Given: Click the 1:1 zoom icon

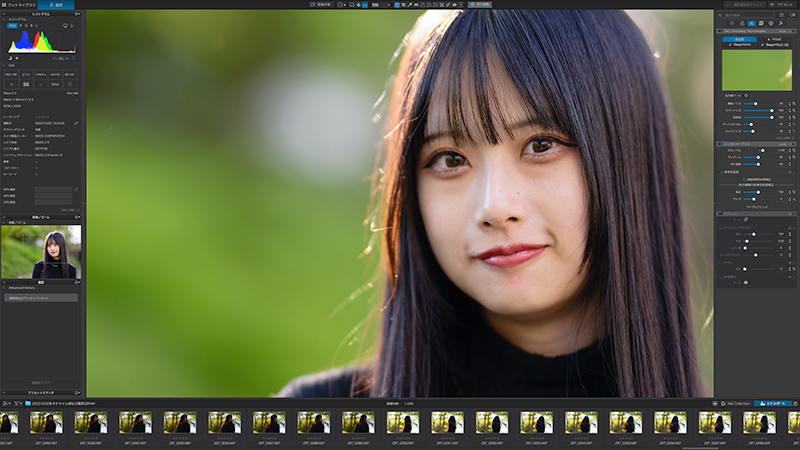Looking at the screenshot, I should coord(365,5).
